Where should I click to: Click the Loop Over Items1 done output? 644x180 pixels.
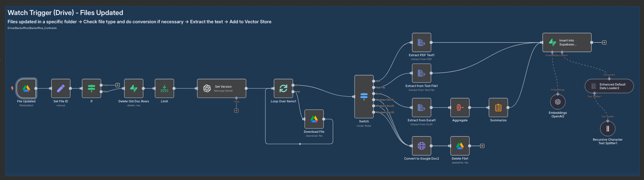click(x=293, y=85)
